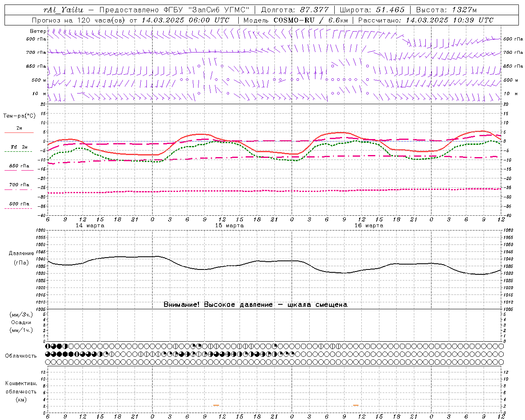525x420 pixels.
Task: Click the Конвективн. convective cloud label
Action: coord(21,383)
